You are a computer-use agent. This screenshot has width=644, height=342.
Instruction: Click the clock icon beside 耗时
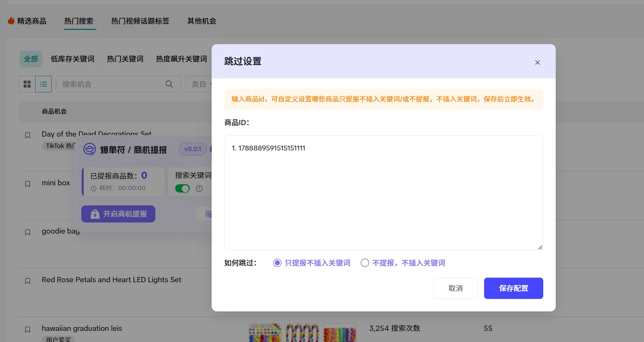[x=94, y=188]
